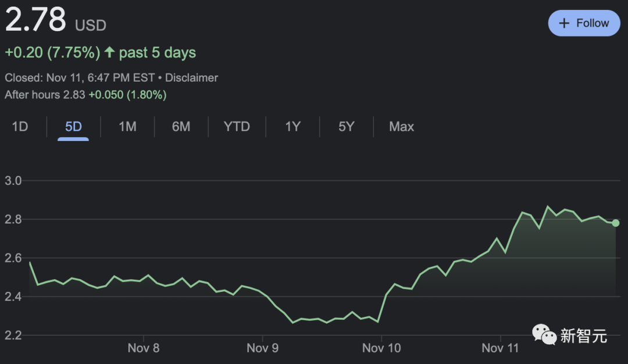The width and height of the screenshot is (628, 364).
Task: Click the Nov 8 date axis label
Action: [143, 348]
